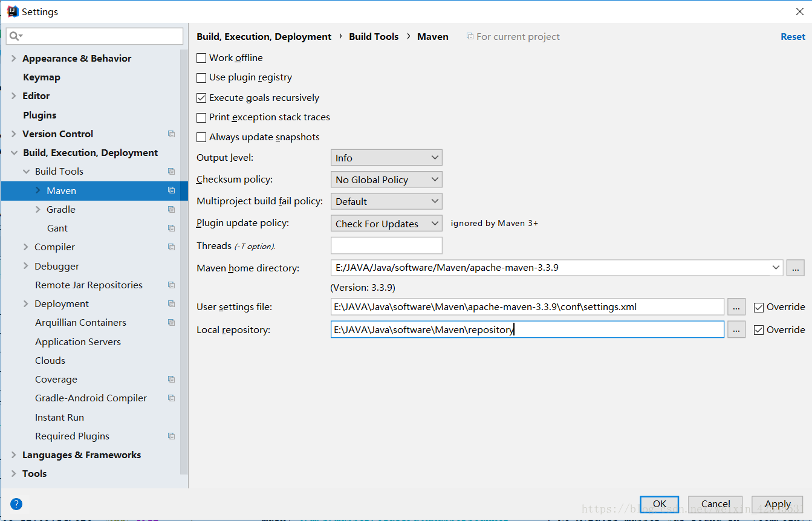Viewport: 812px width, 521px height.
Task: Click project-level icon beside Compiler
Action: click(171, 247)
